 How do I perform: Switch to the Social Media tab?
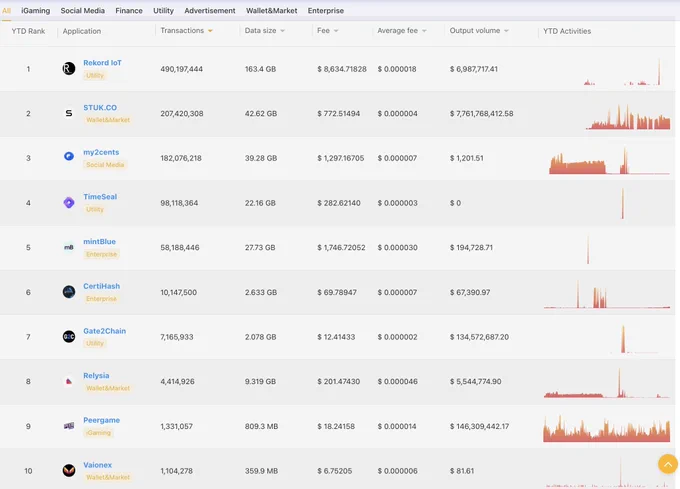[82, 10]
